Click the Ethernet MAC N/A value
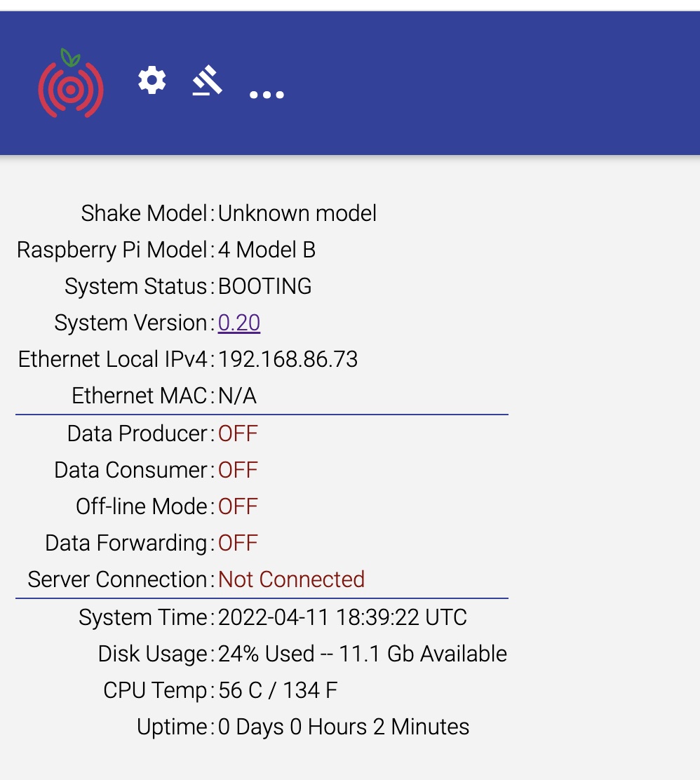700x780 pixels. 237,396
